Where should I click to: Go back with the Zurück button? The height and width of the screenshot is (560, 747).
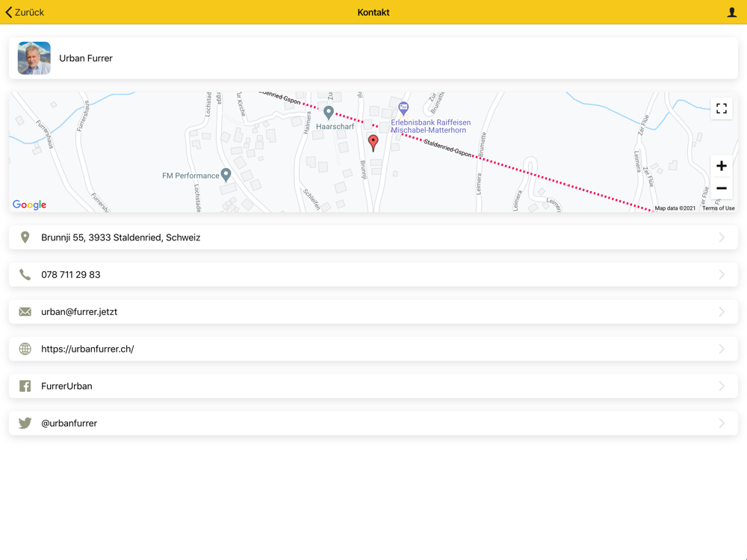25,13
